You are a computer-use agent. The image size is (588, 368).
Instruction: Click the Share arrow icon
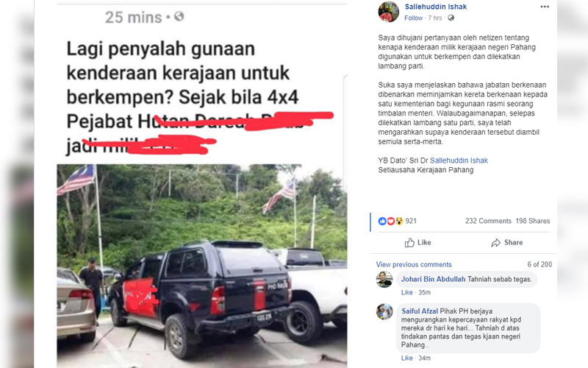[495, 243]
